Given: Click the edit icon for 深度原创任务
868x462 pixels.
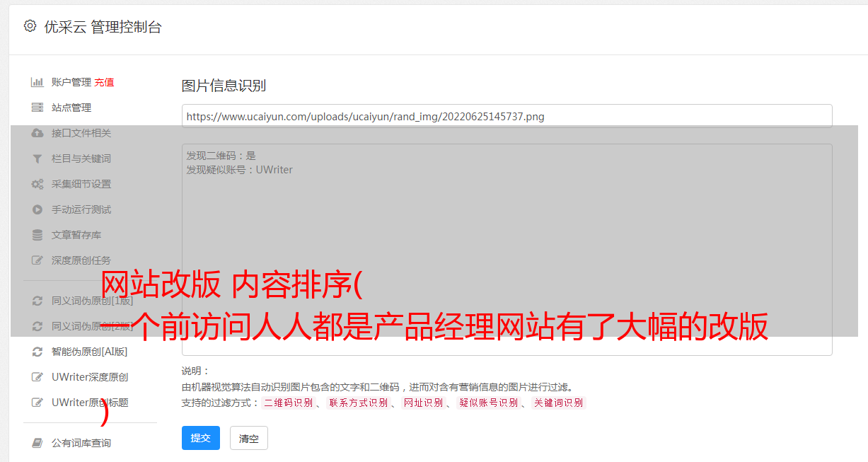Looking at the screenshot, I should pyautogui.click(x=37, y=260).
